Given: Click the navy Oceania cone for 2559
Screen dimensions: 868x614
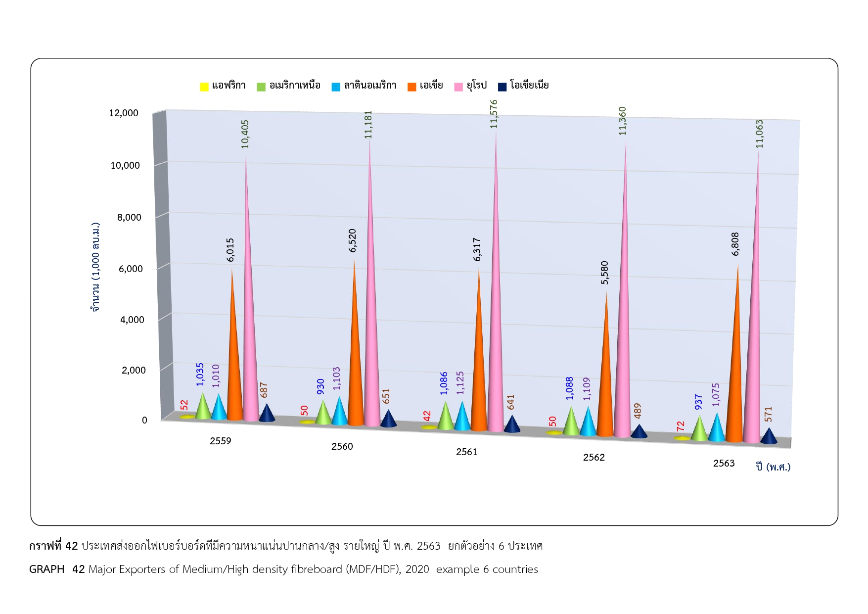Looking at the screenshot, I should [267, 413].
